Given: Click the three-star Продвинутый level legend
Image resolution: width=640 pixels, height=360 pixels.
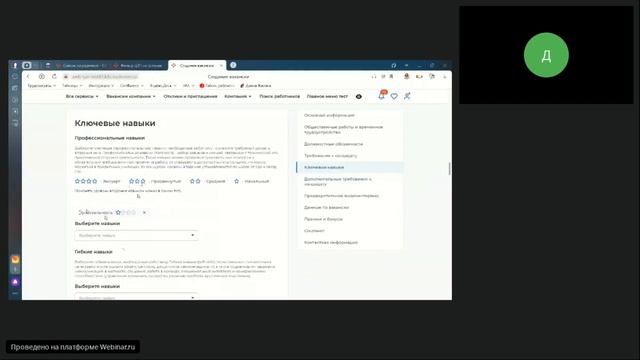Looking at the screenshot, I should (x=155, y=181).
